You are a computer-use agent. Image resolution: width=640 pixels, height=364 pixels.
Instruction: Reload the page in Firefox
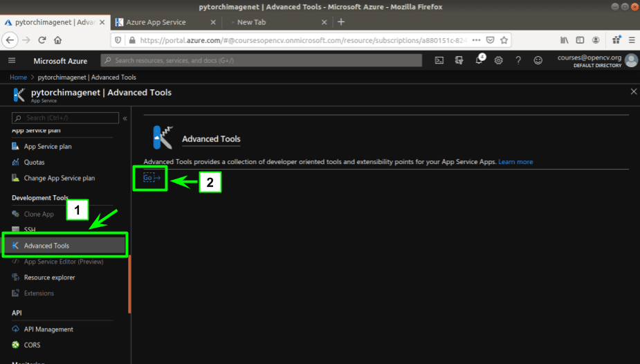pos(42,40)
